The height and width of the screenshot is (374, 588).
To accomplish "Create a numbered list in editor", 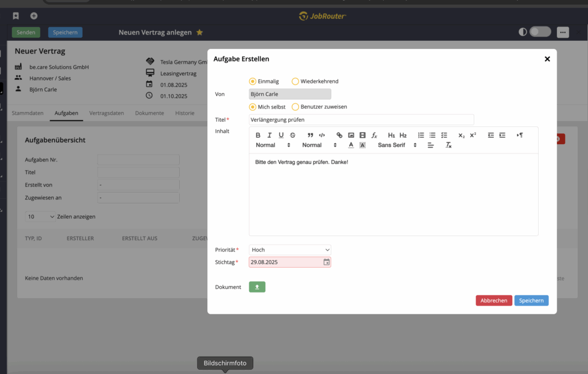I will (421, 136).
